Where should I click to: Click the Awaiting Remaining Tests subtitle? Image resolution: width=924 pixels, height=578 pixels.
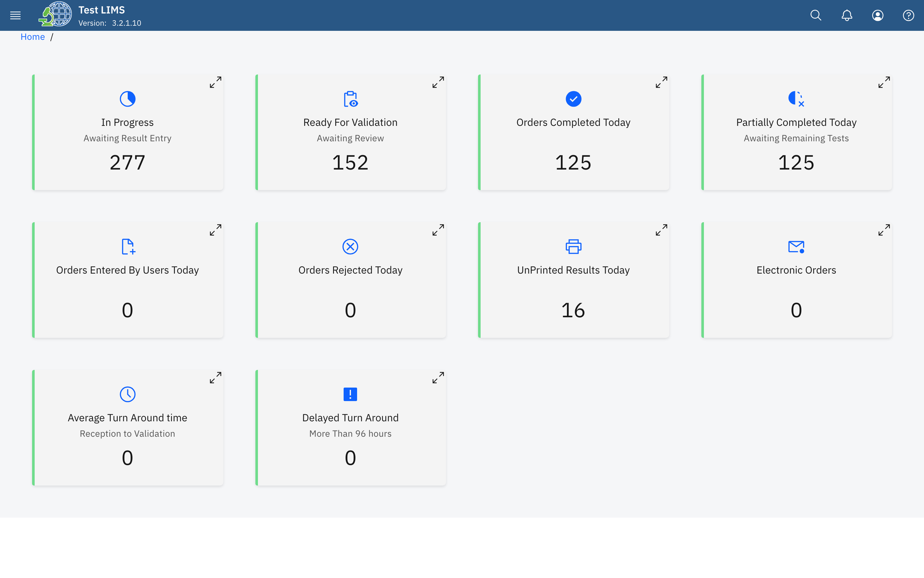pyautogui.click(x=796, y=138)
